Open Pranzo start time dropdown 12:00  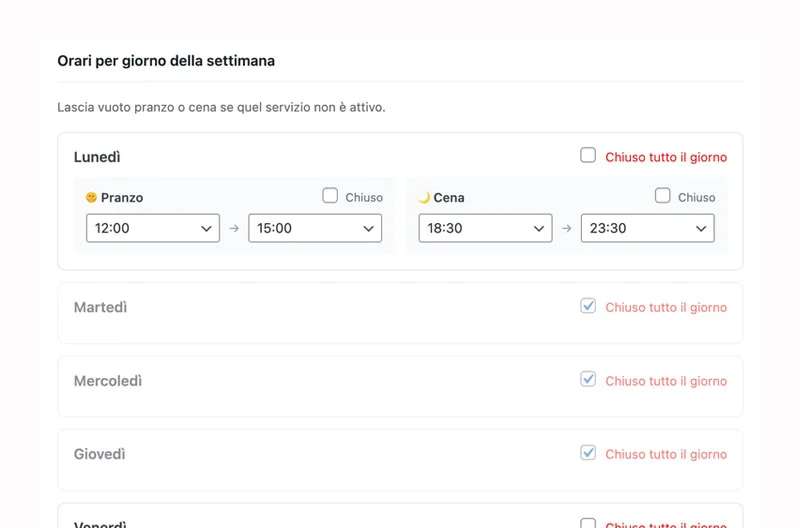(153, 228)
